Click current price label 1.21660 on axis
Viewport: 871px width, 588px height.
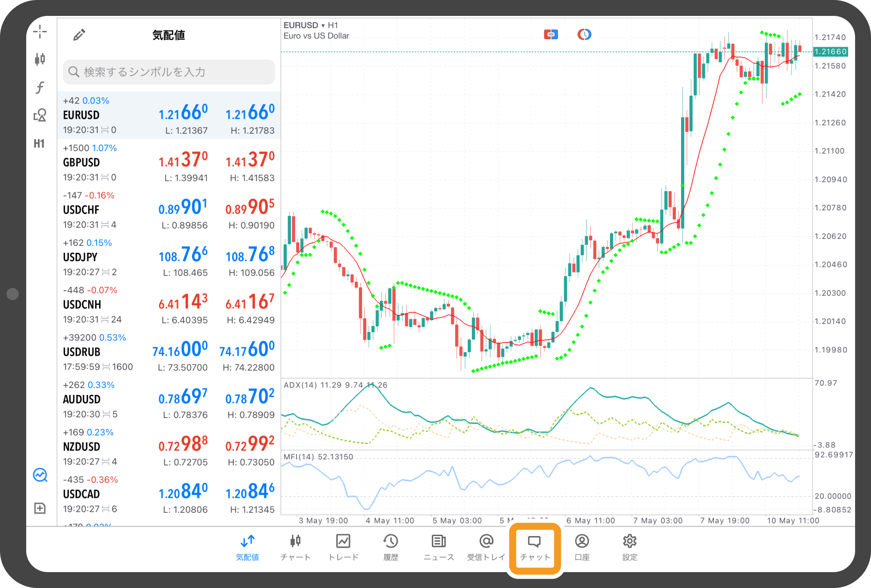(x=831, y=52)
